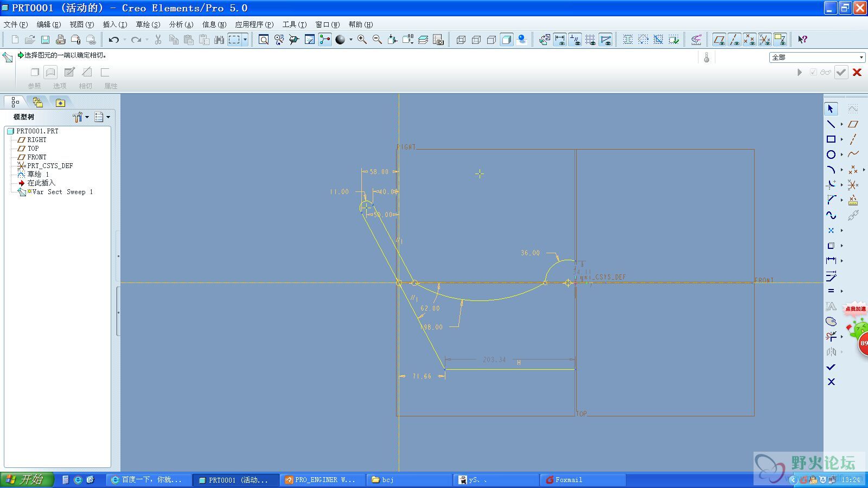The width and height of the screenshot is (868, 488).
Task: Open the 工具(T) menu
Action: point(295,24)
